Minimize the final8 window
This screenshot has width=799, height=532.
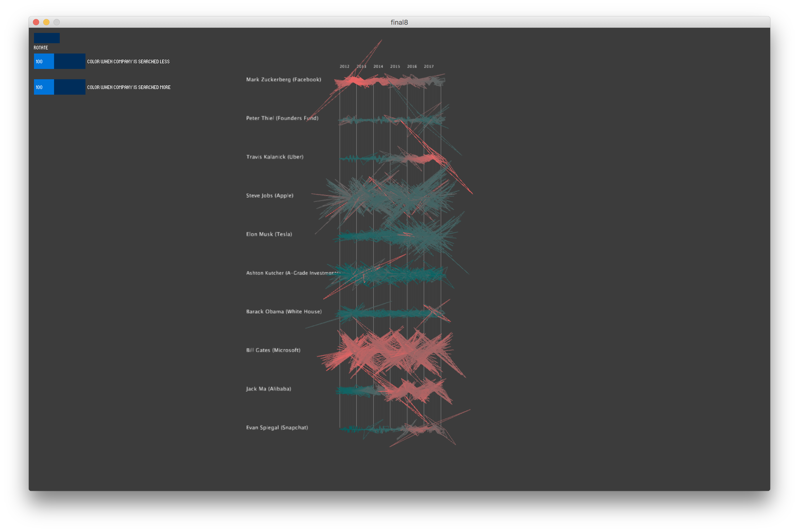tap(47, 22)
